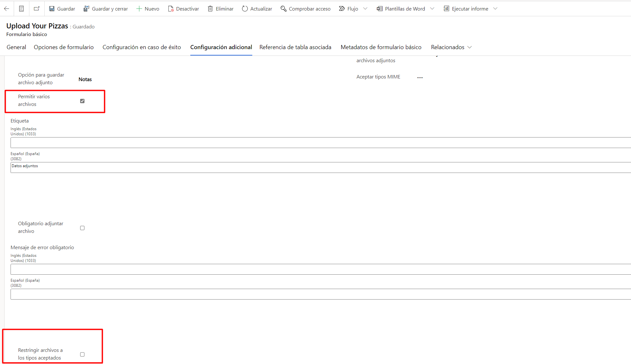Open the record form page icon

[x=21, y=9]
